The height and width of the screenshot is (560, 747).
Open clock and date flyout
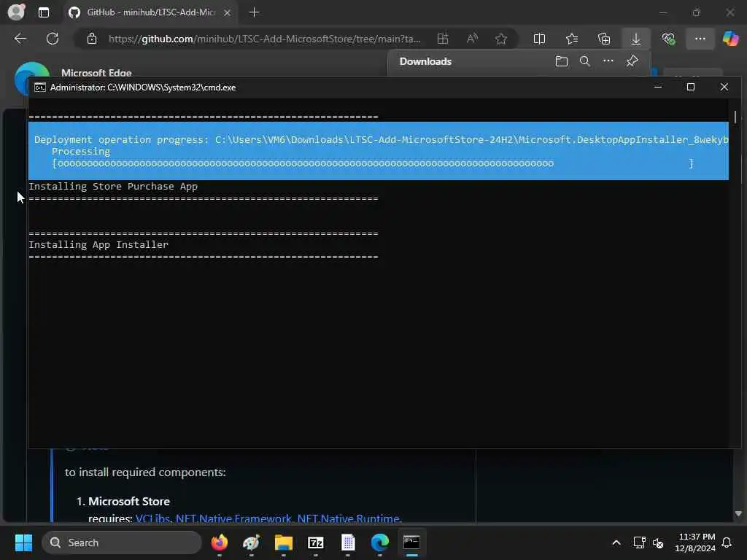tap(695, 542)
